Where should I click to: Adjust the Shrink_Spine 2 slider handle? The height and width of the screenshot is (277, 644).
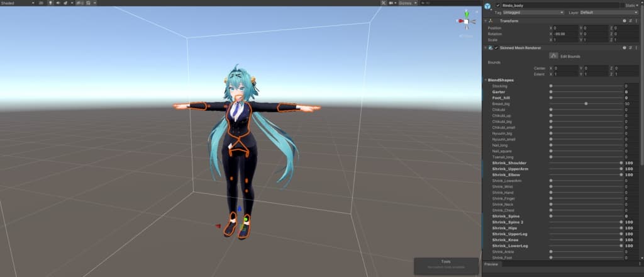coord(621,222)
